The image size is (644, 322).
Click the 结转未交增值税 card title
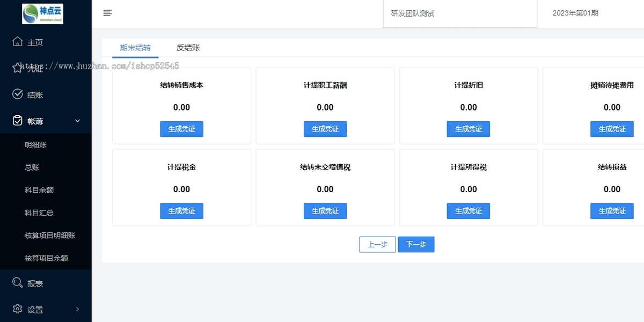pos(325,167)
